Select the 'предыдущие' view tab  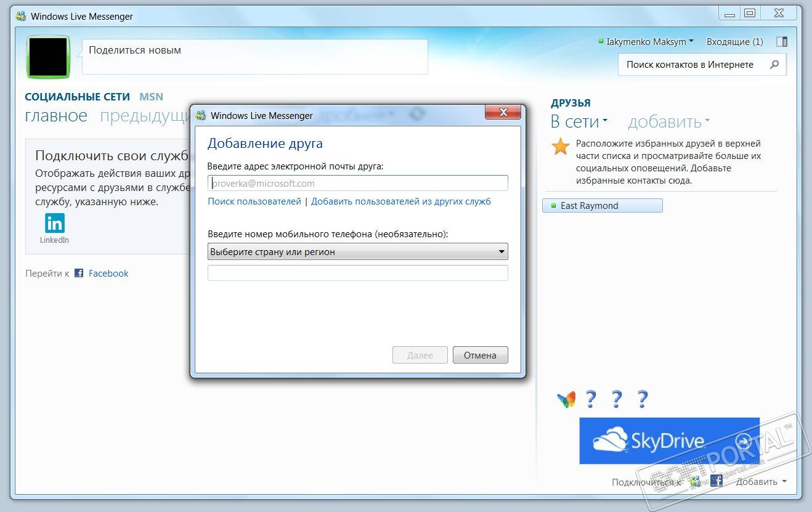coord(145,116)
